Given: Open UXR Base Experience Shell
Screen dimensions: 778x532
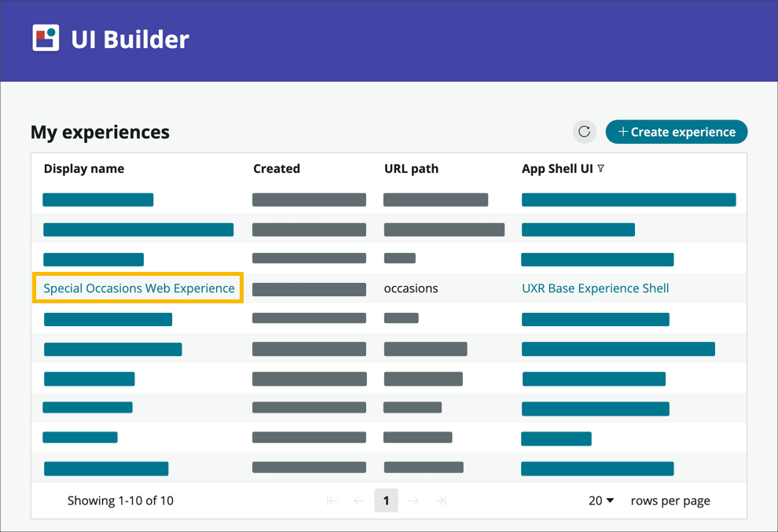Looking at the screenshot, I should (x=595, y=288).
